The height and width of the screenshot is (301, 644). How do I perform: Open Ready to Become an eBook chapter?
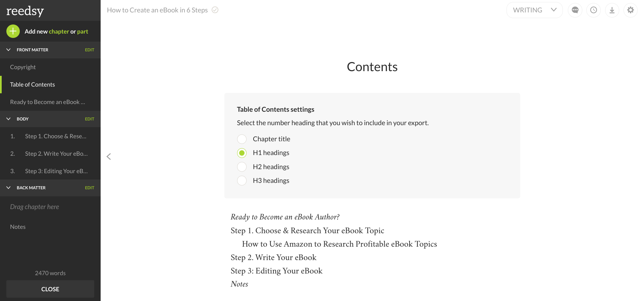coord(50,102)
